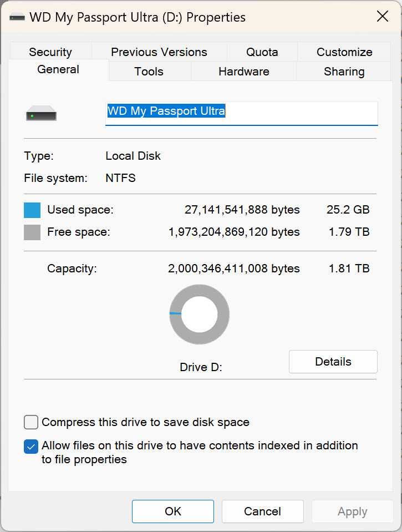
Task: Click the window title 'WD My Passport Ultra (D:) Properties'
Action: pyautogui.click(x=138, y=17)
